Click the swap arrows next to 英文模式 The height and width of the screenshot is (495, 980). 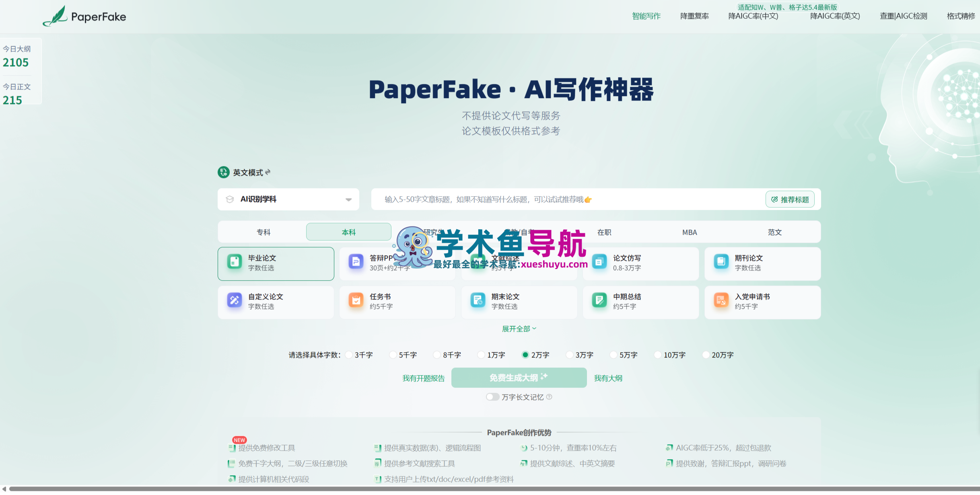(x=268, y=172)
